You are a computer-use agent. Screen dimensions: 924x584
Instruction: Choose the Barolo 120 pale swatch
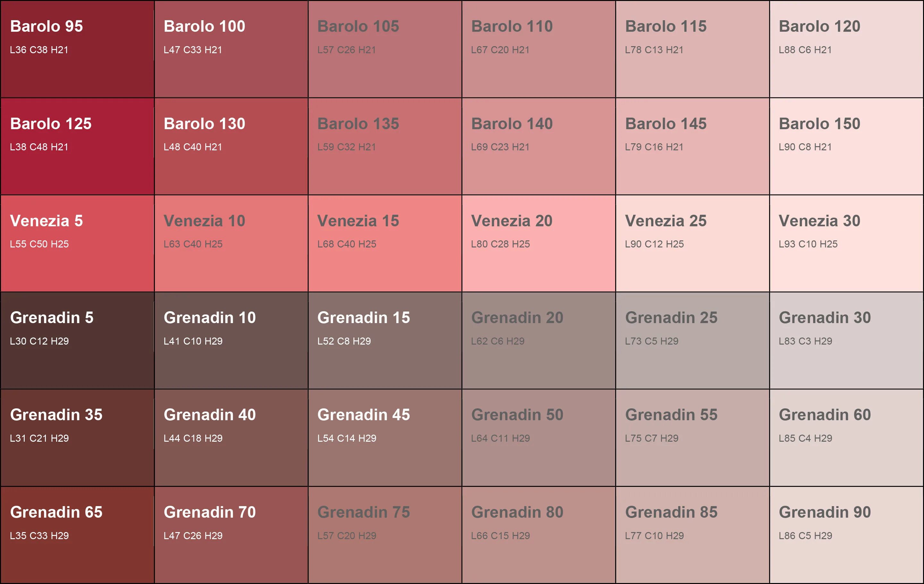(x=846, y=49)
